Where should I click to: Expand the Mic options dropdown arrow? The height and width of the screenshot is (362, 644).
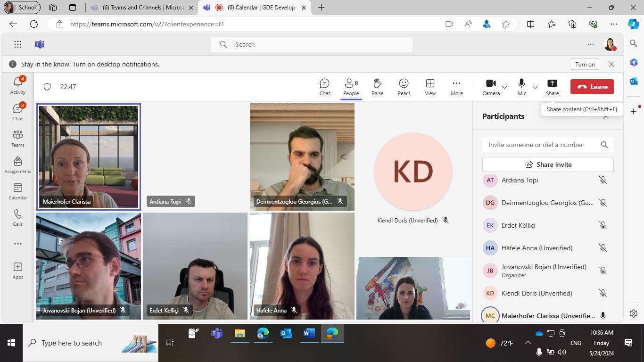click(x=535, y=87)
